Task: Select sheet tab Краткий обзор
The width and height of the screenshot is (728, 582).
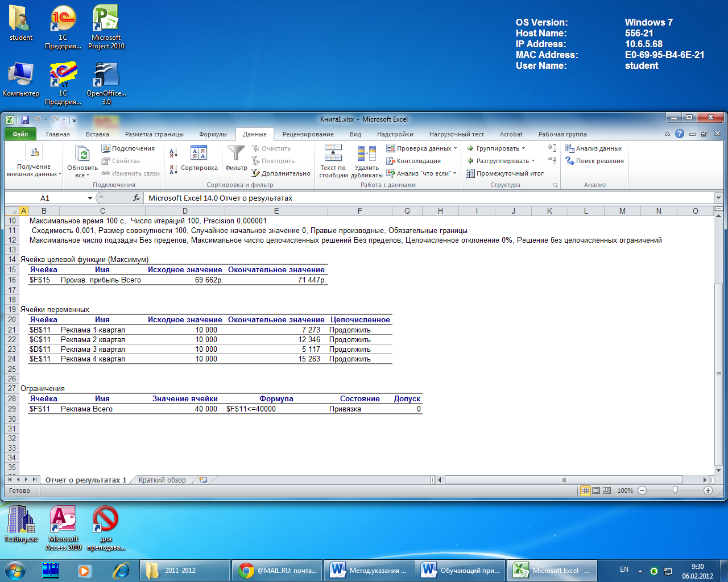Action: click(162, 480)
